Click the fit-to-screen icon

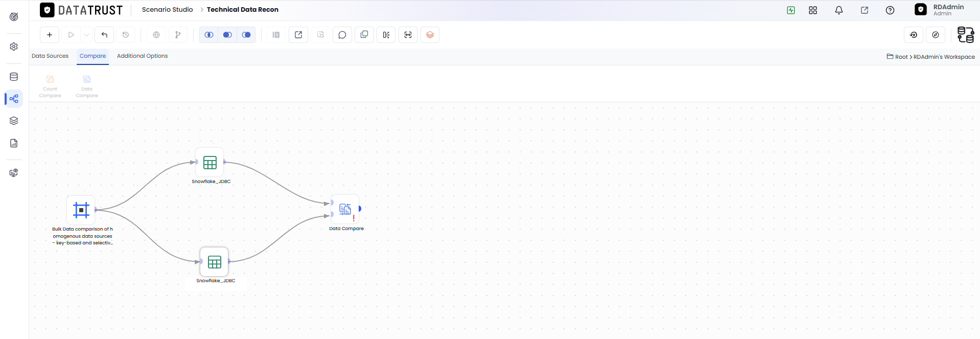pos(408,35)
